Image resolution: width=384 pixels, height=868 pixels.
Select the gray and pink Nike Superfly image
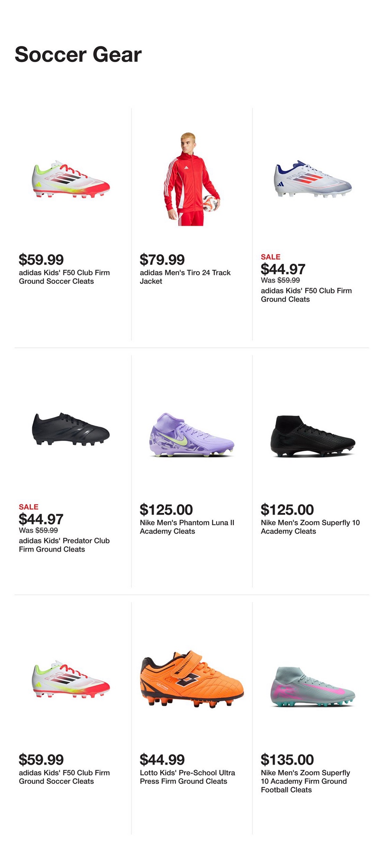(312, 687)
